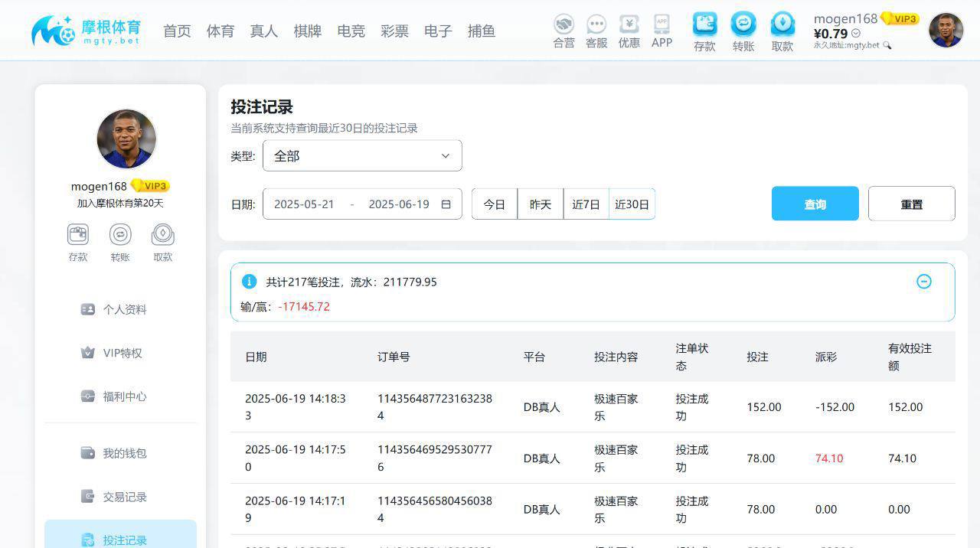Screen dimensions: 980x548
Task: Click the start date field 2025-05-21
Action: pos(304,204)
